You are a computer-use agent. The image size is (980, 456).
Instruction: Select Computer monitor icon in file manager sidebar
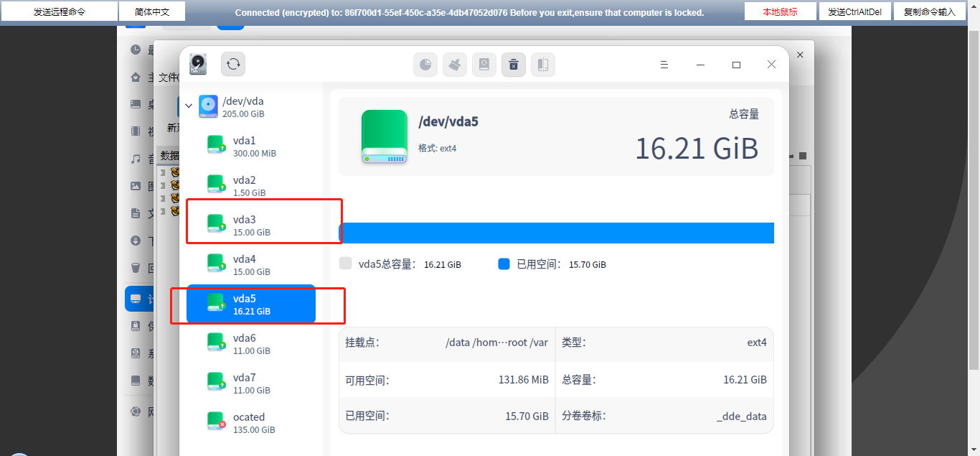tap(136, 299)
